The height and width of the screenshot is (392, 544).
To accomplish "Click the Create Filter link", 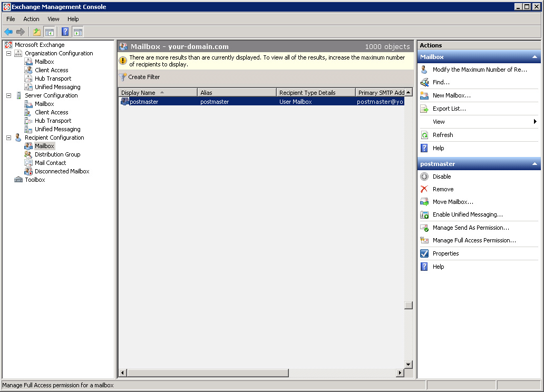I will [x=144, y=77].
